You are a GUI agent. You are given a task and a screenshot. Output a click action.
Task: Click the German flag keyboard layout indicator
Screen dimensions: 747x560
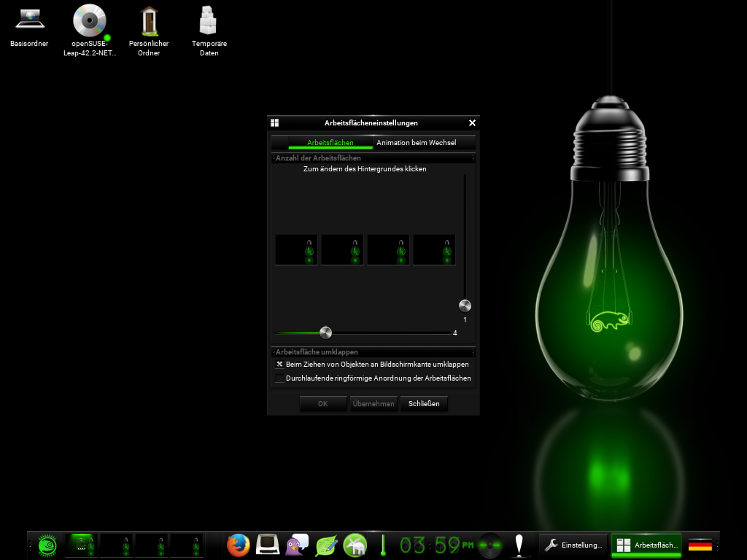pyautogui.click(x=700, y=545)
